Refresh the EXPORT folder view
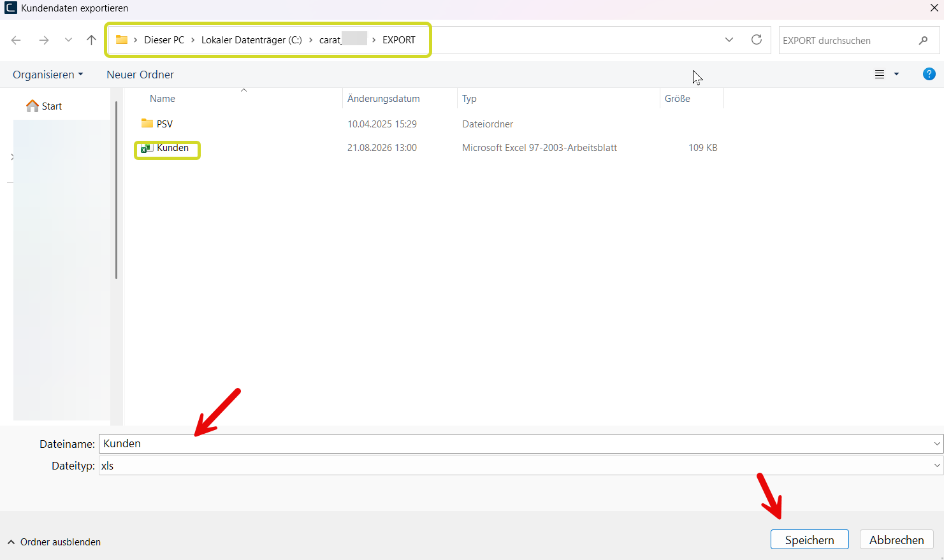The width and height of the screenshot is (944, 560). point(757,39)
